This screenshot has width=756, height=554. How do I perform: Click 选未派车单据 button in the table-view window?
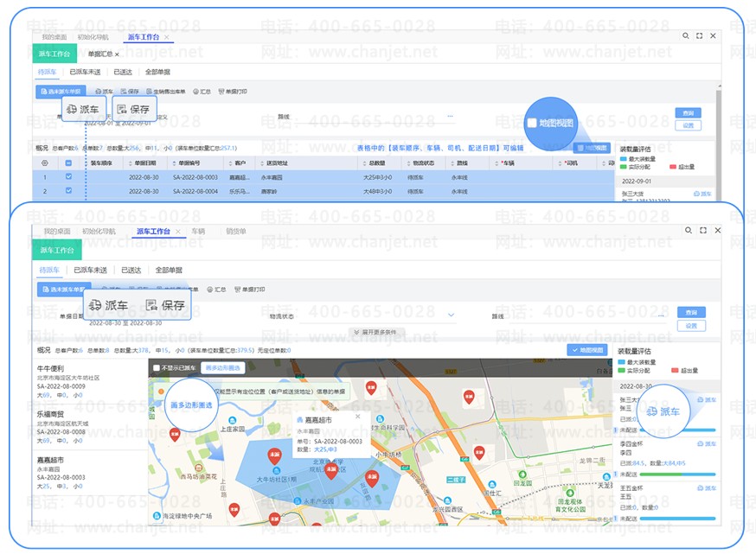pos(61,92)
